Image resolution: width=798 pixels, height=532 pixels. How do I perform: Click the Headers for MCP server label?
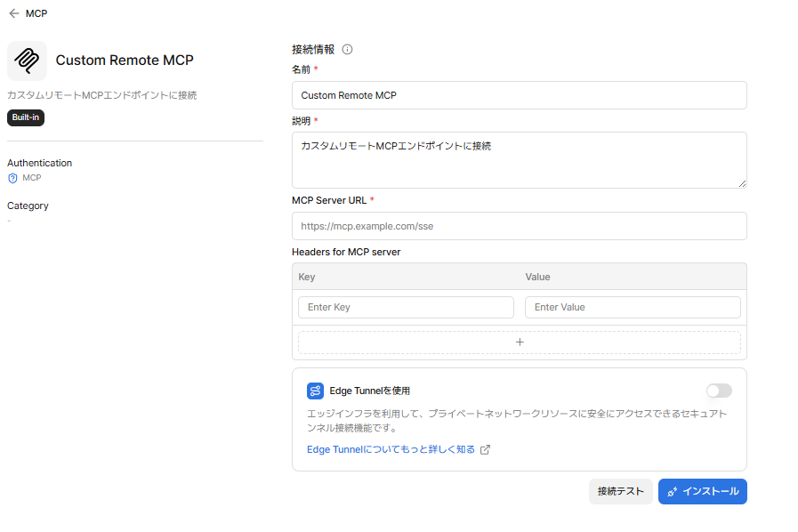[346, 252]
